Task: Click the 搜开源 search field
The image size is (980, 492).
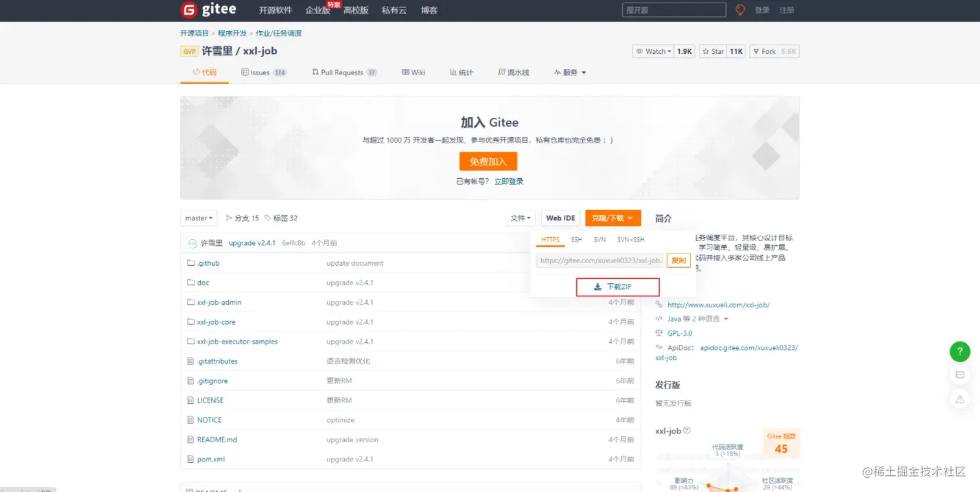Action: tap(674, 10)
